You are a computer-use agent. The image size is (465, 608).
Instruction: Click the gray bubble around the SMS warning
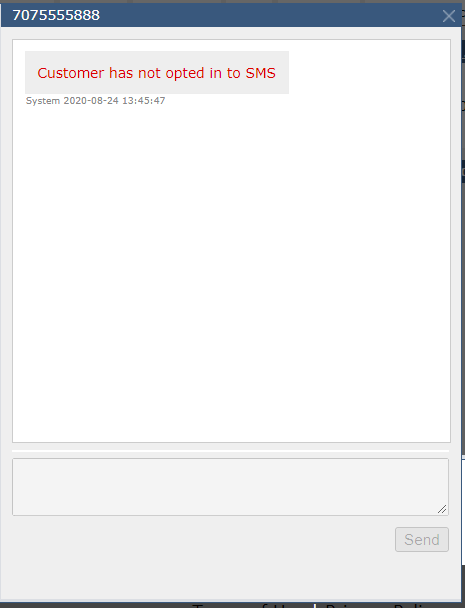[x=157, y=73]
